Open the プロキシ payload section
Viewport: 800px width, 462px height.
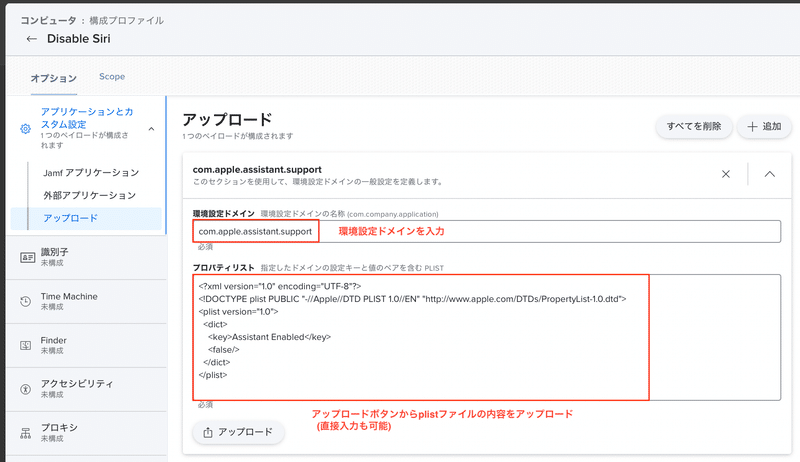pyautogui.click(x=86, y=433)
